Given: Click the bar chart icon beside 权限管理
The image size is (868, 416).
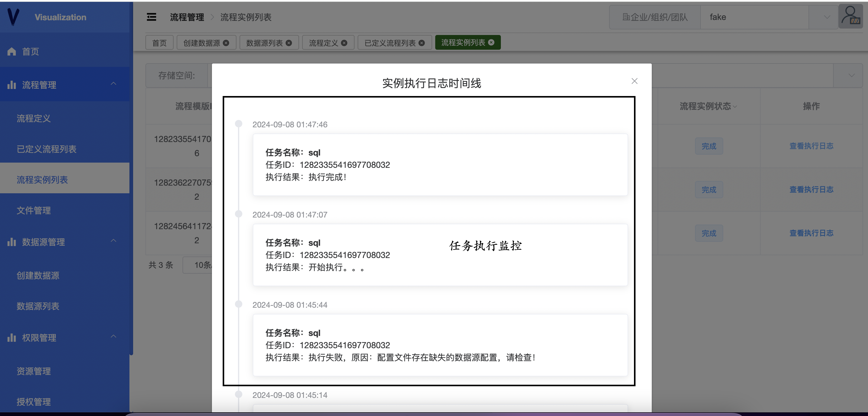Looking at the screenshot, I should [11, 337].
